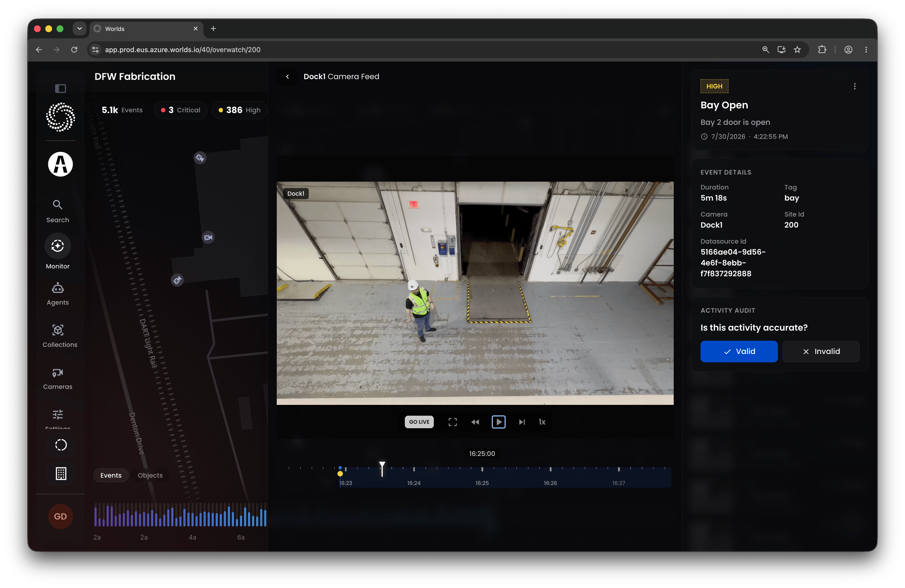This screenshot has height=588, width=905.
Task: Click the Worlds dotted circle logo
Action: point(60,117)
